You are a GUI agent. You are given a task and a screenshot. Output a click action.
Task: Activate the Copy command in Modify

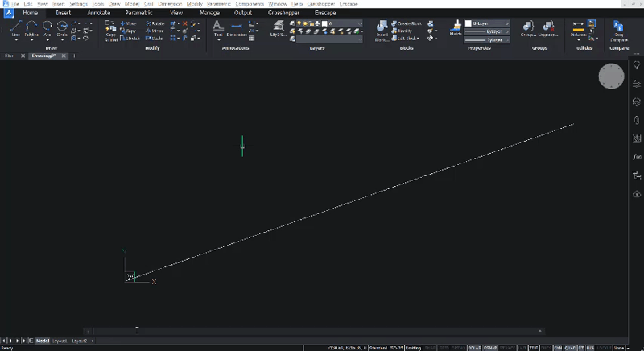128,31
